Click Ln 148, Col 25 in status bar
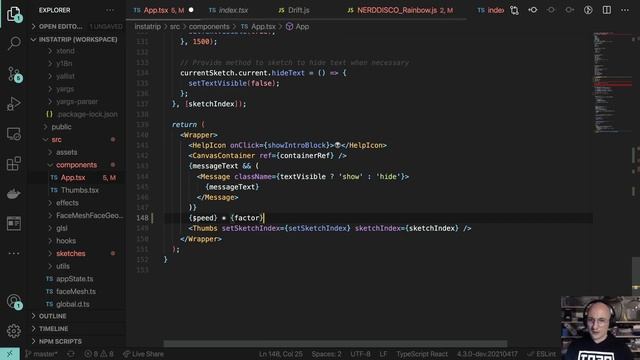This screenshot has height=360, width=640. tap(281, 354)
